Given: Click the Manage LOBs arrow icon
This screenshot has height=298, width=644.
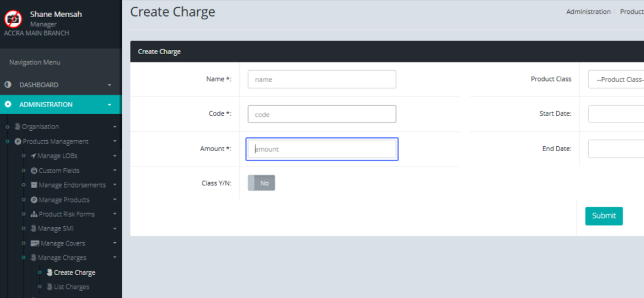Looking at the screenshot, I should (x=33, y=156).
